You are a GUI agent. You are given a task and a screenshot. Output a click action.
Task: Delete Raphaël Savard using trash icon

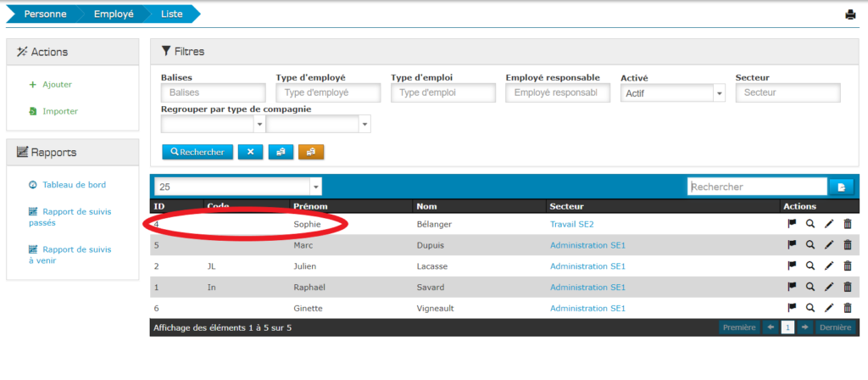coord(847,288)
